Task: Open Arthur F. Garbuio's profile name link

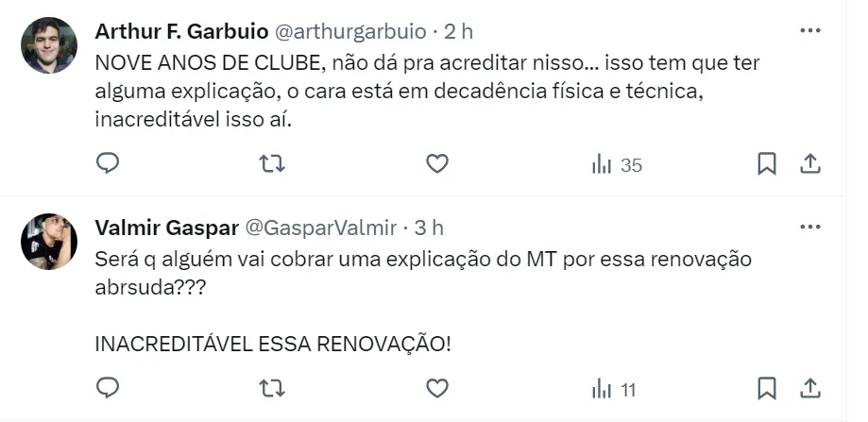Action: coord(181,31)
